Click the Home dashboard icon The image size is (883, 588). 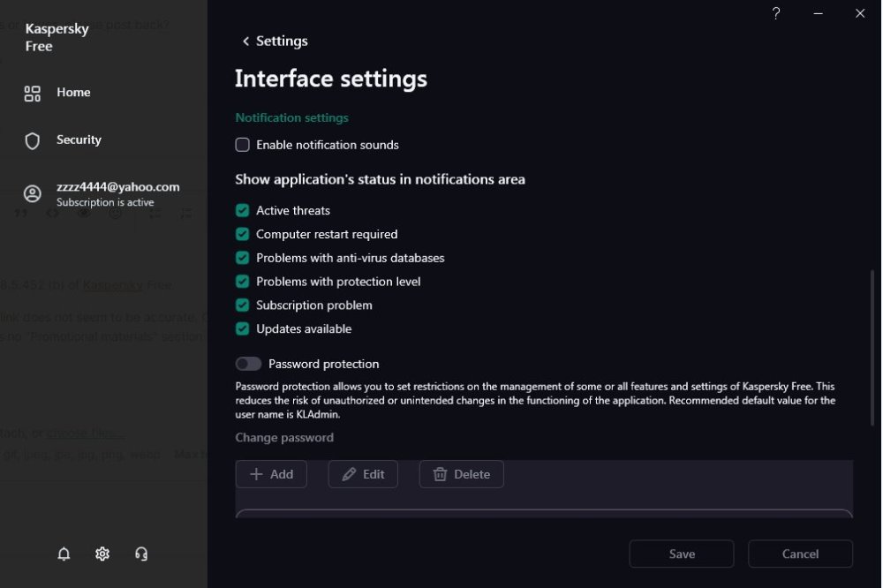[33, 93]
